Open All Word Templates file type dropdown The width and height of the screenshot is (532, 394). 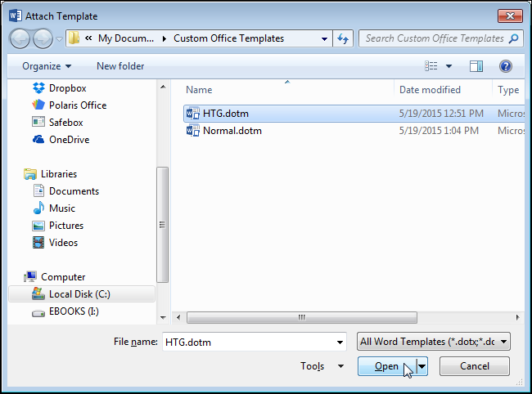pyautogui.click(x=434, y=342)
